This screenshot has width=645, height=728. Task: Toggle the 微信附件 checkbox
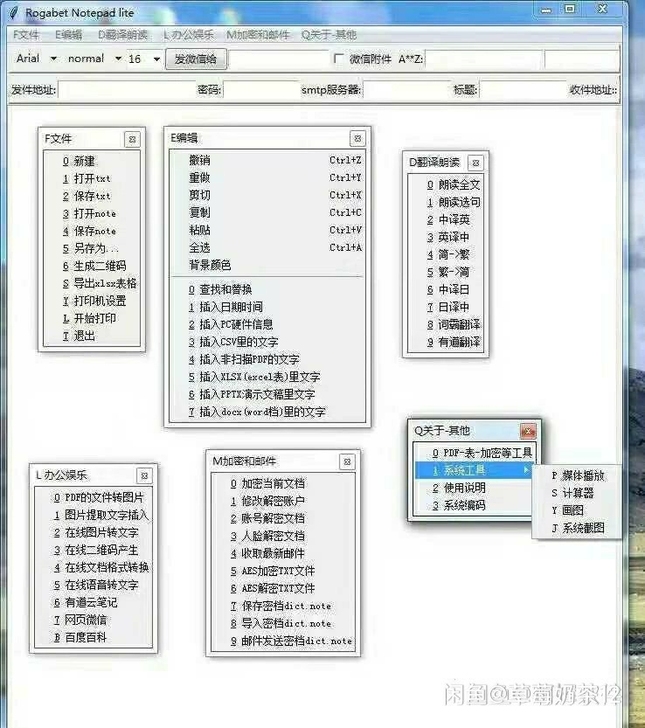pos(339,58)
